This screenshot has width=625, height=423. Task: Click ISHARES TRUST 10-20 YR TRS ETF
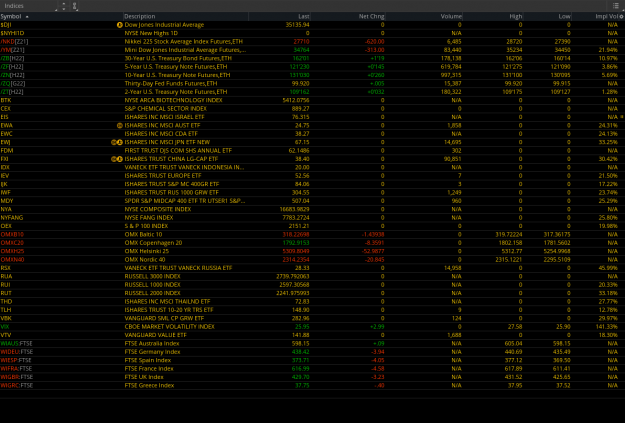tap(169, 310)
